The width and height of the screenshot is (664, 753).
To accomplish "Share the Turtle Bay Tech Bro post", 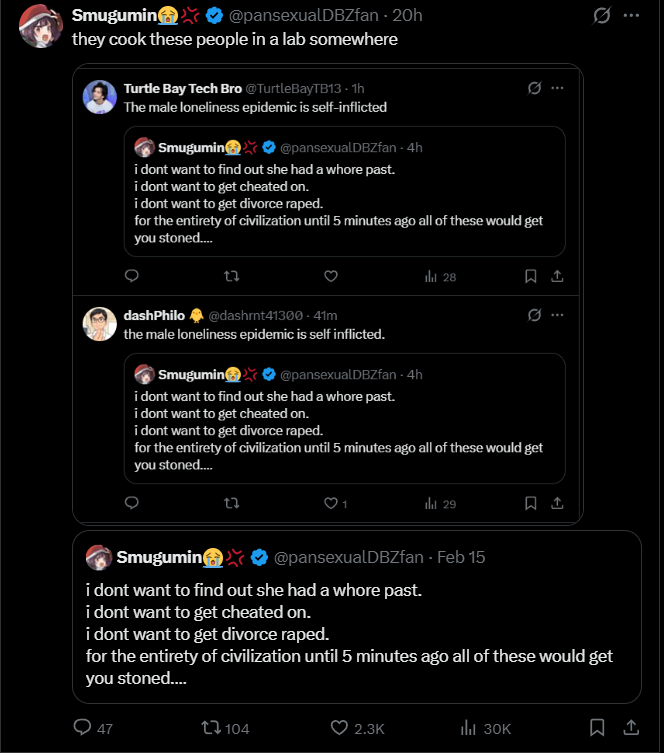I will click(x=558, y=276).
